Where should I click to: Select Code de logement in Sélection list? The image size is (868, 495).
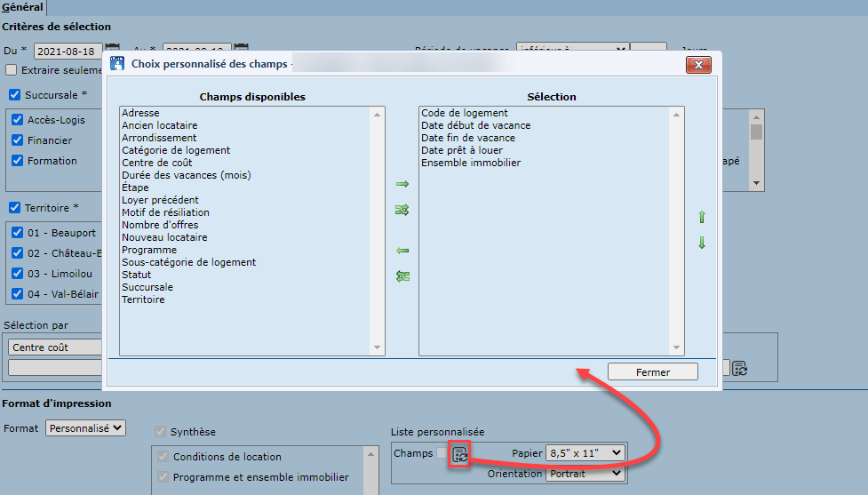464,113
